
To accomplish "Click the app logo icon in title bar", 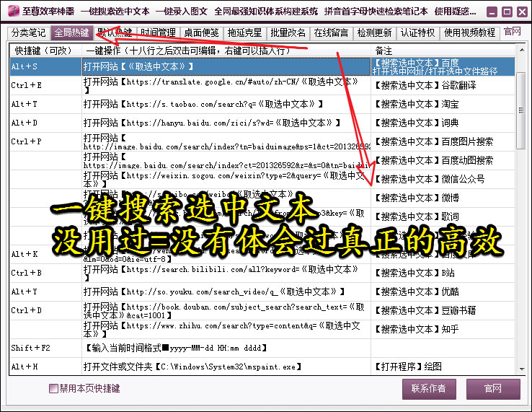I will 13,12.
